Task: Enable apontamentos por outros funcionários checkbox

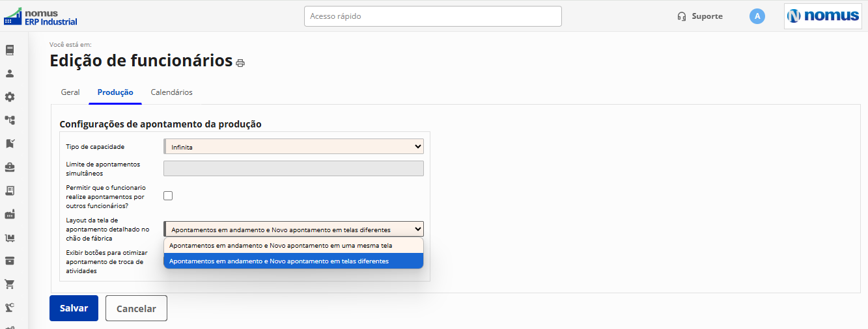Action: (x=168, y=196)
